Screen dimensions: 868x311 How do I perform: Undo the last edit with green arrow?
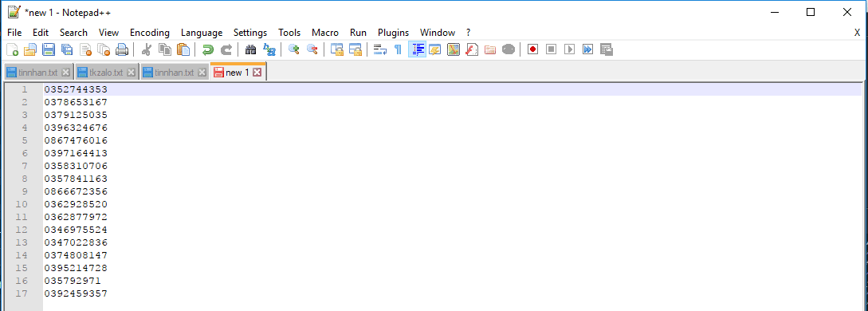207,49
